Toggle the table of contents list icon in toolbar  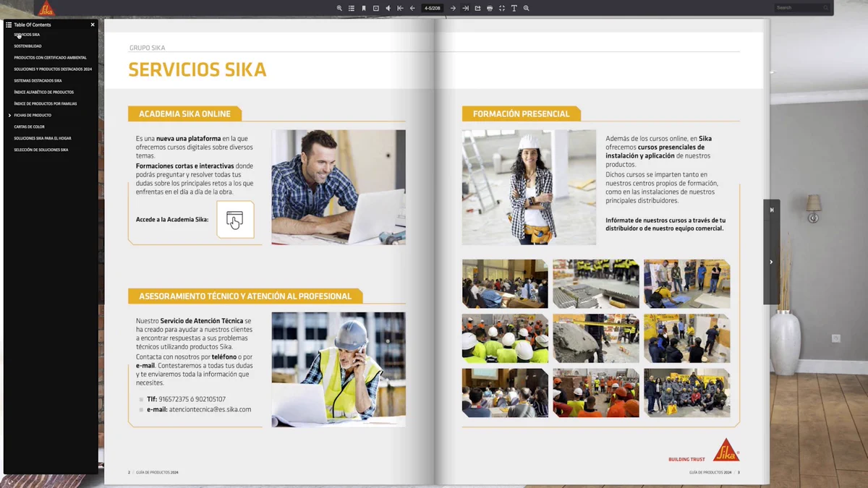tap(352, 8)
